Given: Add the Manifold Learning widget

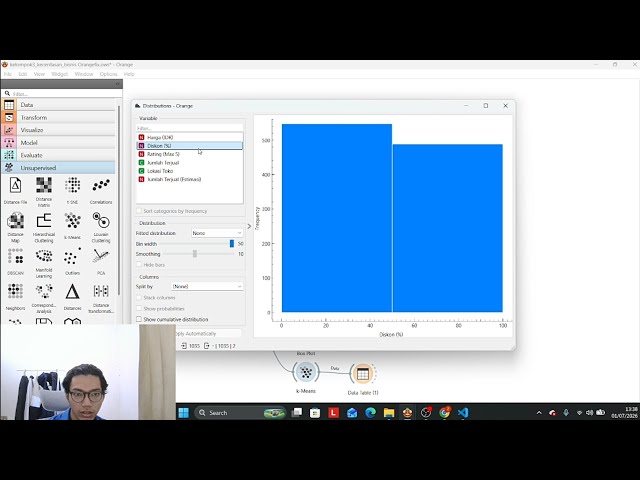Looking at the screenshot, I should [44, 263].
